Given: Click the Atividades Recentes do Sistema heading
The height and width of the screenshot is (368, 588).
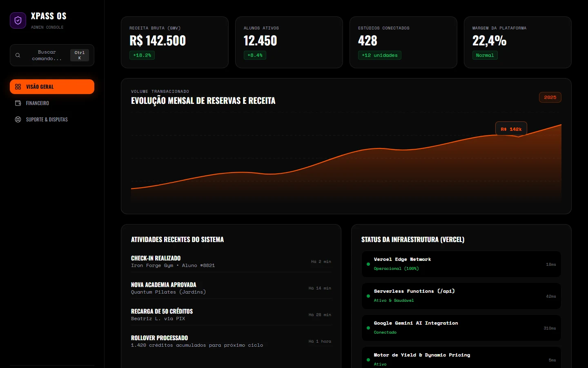Looking at the screenshot, I should (177, 240).
